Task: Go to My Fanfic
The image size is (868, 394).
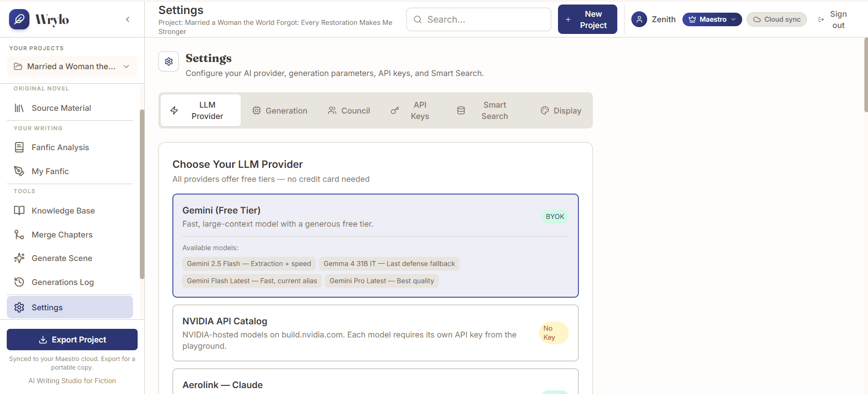Action: point(70,171)
